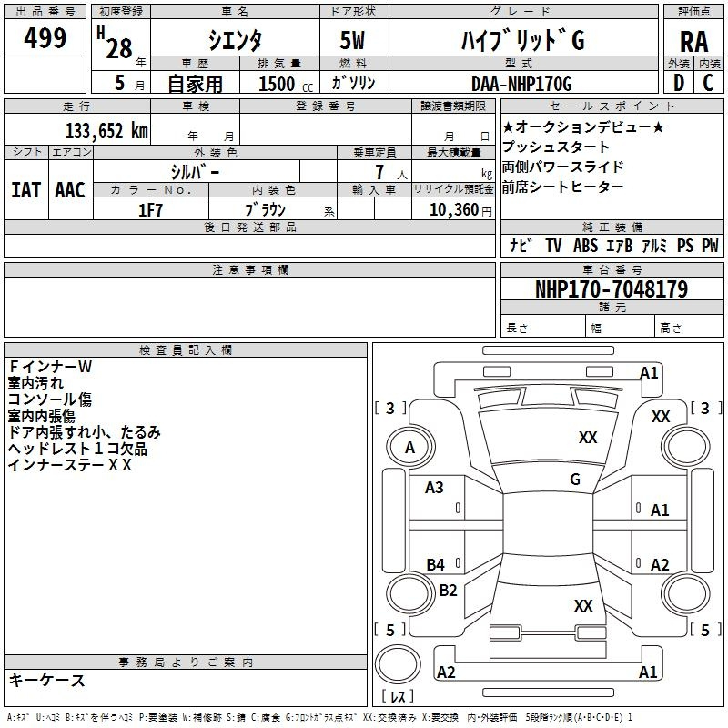Select the ナビ equipment label
728x728 pixels.
click(521, 245)
